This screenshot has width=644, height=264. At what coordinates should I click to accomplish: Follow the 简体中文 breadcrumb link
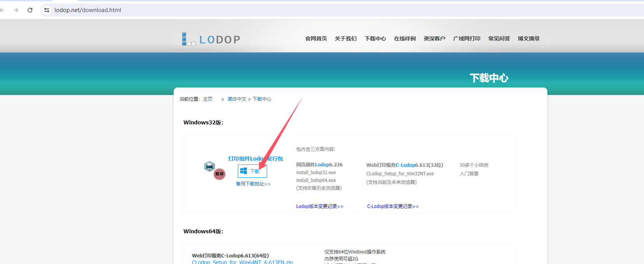click(x=237, y=99)
